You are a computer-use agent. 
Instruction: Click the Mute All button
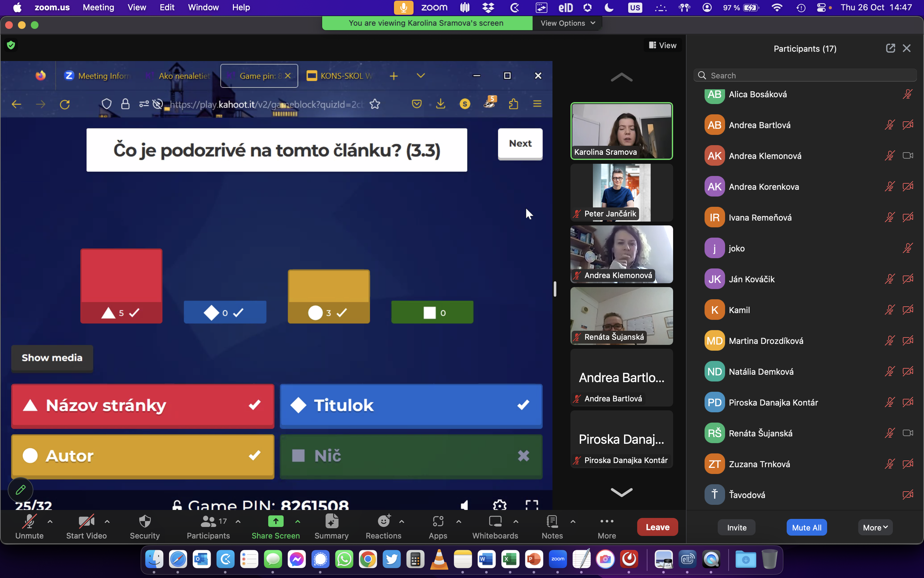coord(806,528)
